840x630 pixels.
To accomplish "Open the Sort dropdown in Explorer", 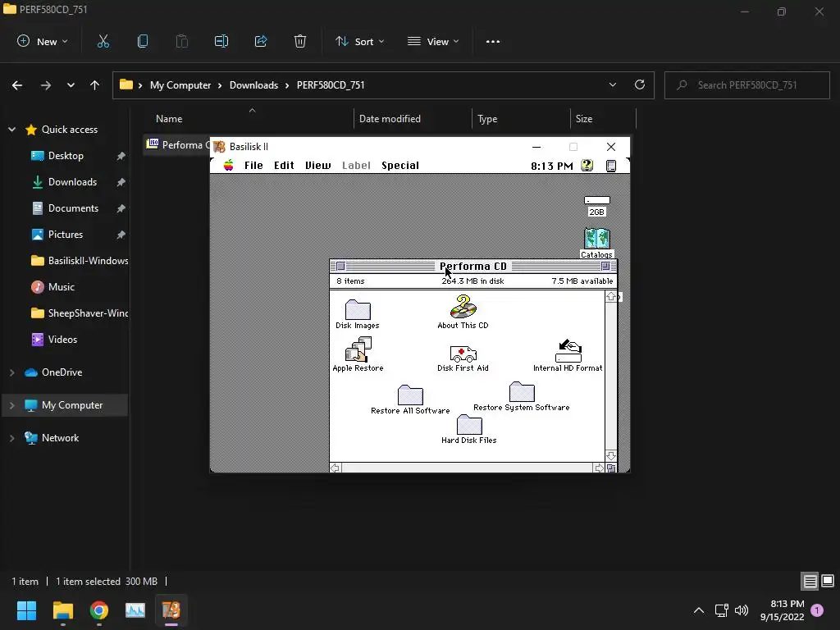I will coord(360,41).
